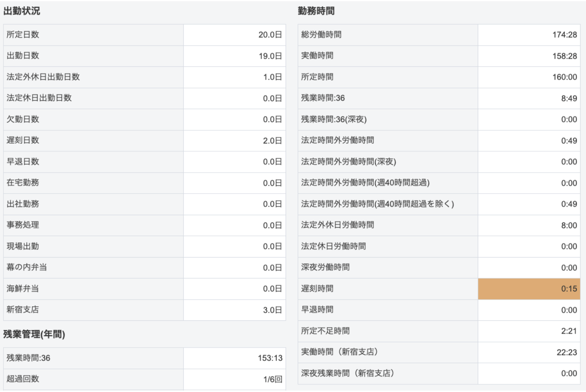Screen dimensions: 586x392
Task: Click the 残業管理(年間) section heading
Action: (34, 334)
